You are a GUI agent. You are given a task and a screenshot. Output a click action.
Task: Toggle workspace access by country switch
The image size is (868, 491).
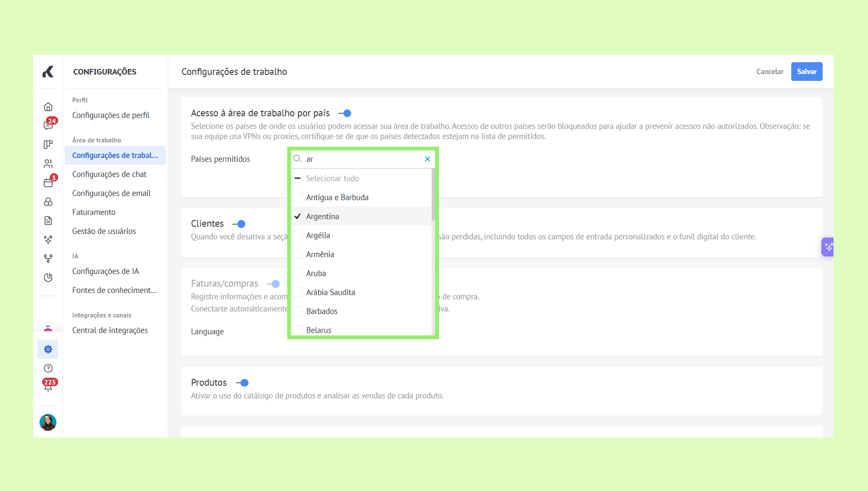(345, 113)
